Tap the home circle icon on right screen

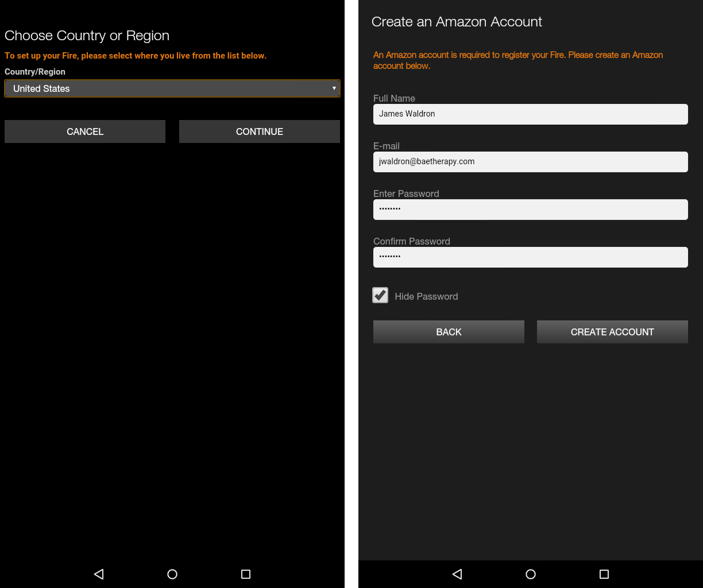click(x=531, y=574)
